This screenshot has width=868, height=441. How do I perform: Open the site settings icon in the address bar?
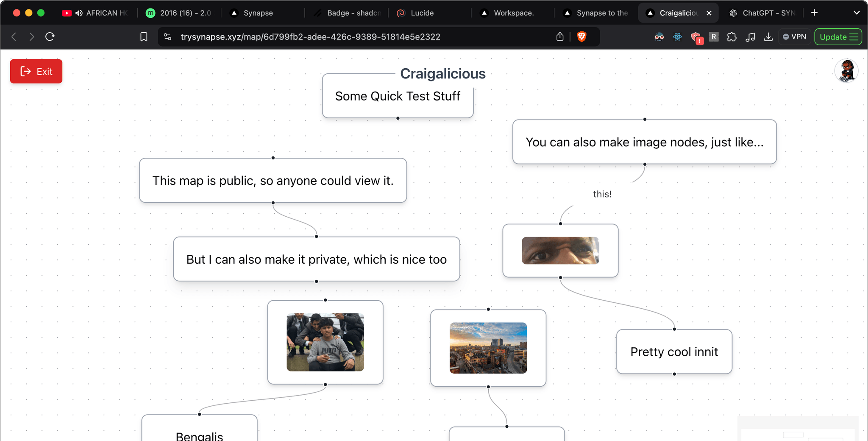point(168,37)
